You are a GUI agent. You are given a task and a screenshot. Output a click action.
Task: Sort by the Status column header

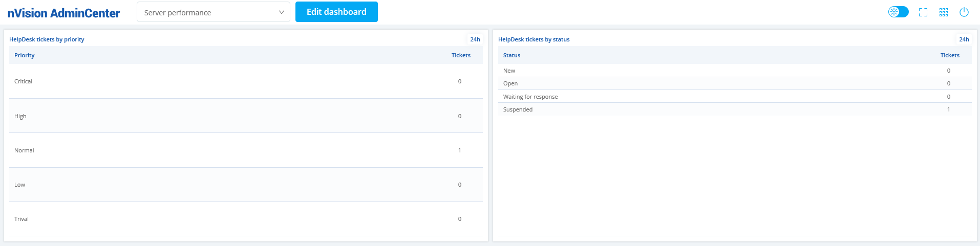click(x=512, y=55)
